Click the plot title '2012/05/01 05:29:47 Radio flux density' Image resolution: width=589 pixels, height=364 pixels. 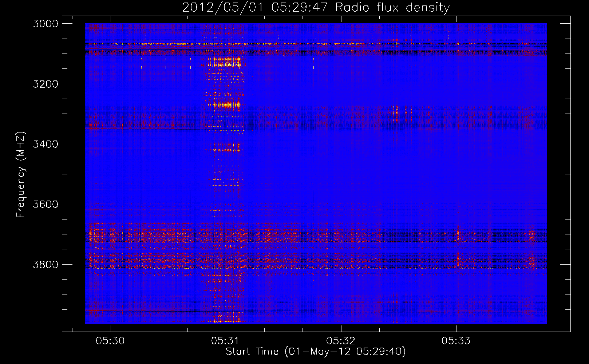click(316, 7)
